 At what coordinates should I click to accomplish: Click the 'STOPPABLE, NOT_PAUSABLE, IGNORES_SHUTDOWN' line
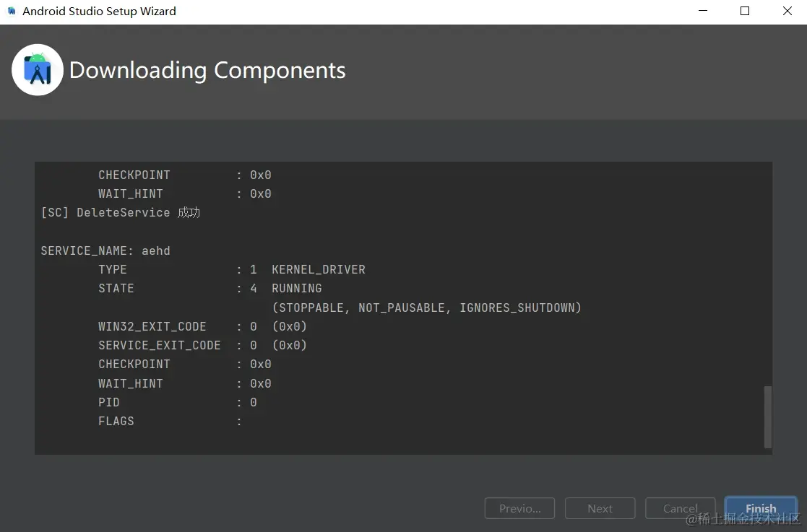[427, 308]
